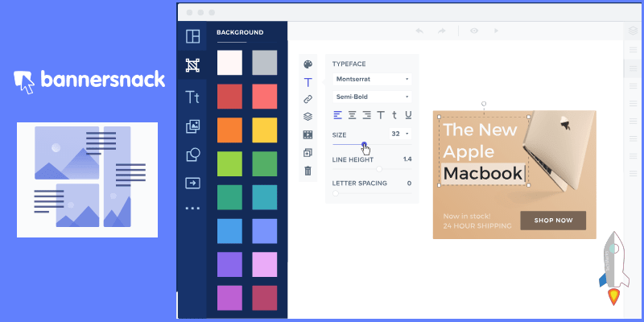Open the more options ellipsis in sidebar
The width and height of the screenshot is (644, 322).
[x=192, y=208]
